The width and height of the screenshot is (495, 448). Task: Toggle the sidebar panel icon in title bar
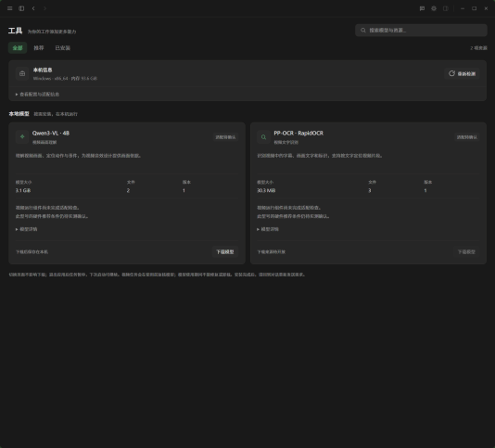21,8
